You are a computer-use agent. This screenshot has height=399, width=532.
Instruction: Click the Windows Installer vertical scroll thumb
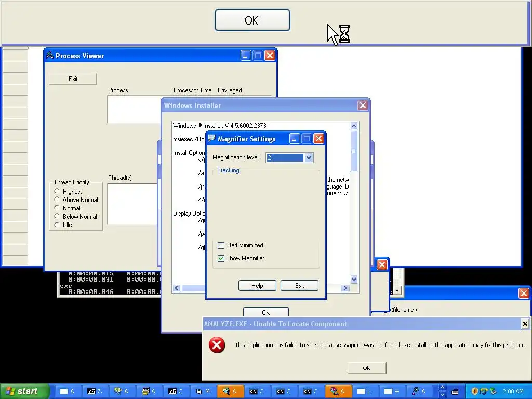pos(354,151)
